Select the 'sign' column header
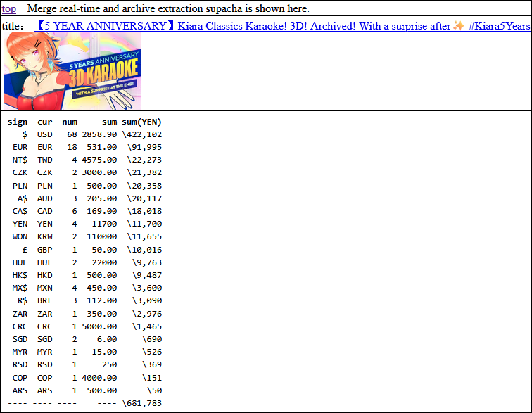 pos(18,122)
